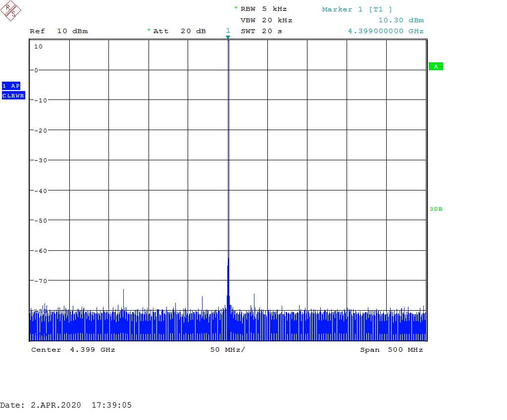The width and height of the screenshot is (507, 420).
Task: Click the SWT 20 s setting
Action: click(261, 31)
